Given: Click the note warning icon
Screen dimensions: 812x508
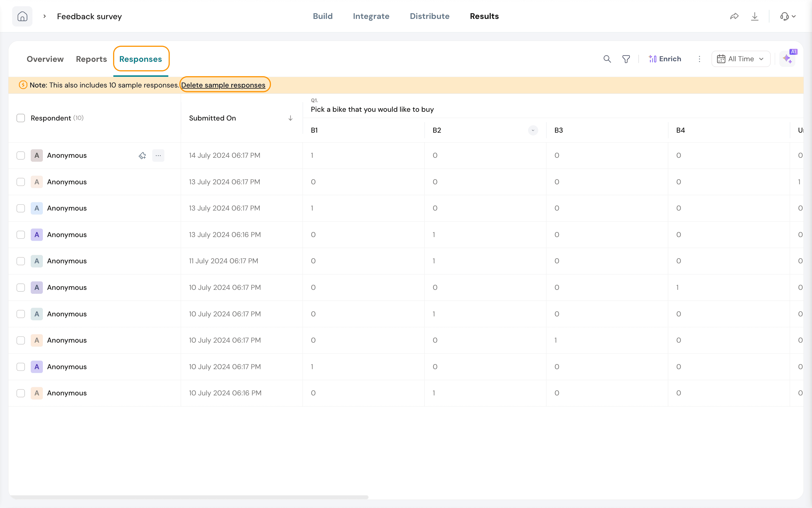Looking at the screenshot, I should 23,85.
